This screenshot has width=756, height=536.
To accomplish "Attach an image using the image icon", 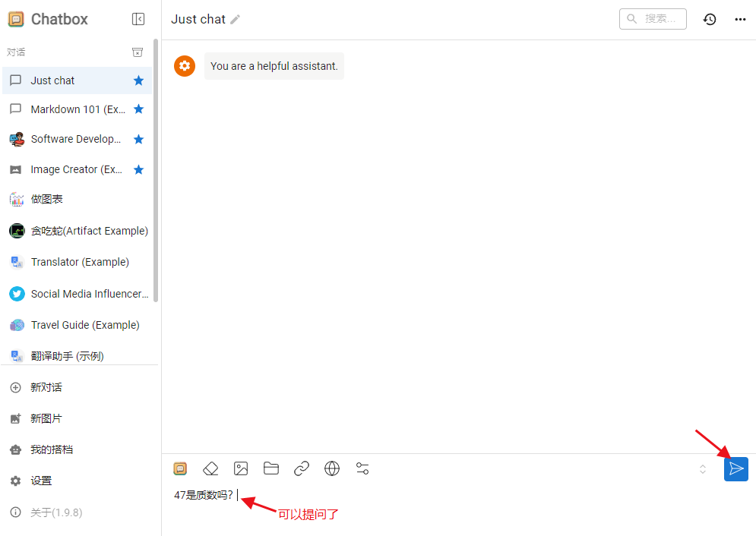I will (241, 468).
